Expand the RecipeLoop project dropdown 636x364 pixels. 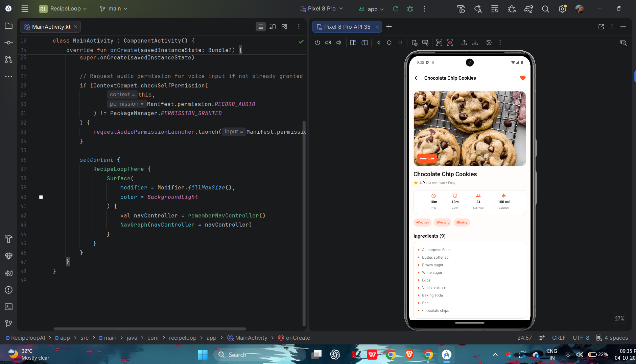pos(63,9)
